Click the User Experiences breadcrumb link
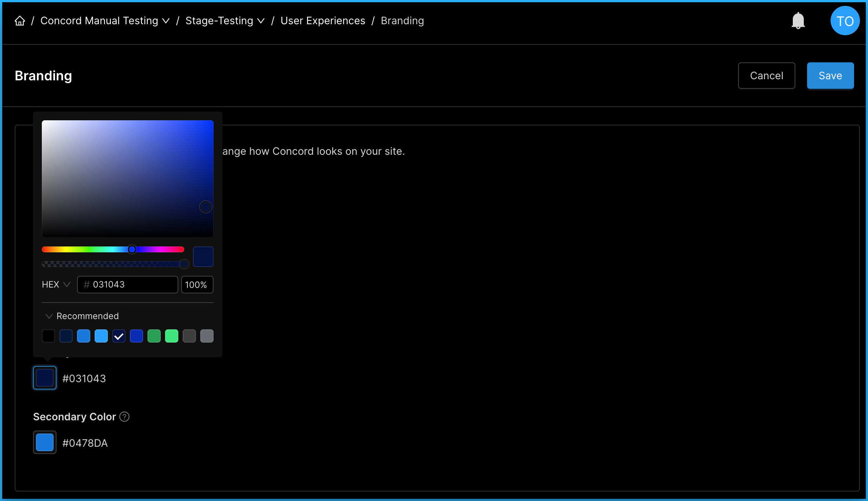The height and width of the screenshot is (501, 868). [x=323, y=21]
